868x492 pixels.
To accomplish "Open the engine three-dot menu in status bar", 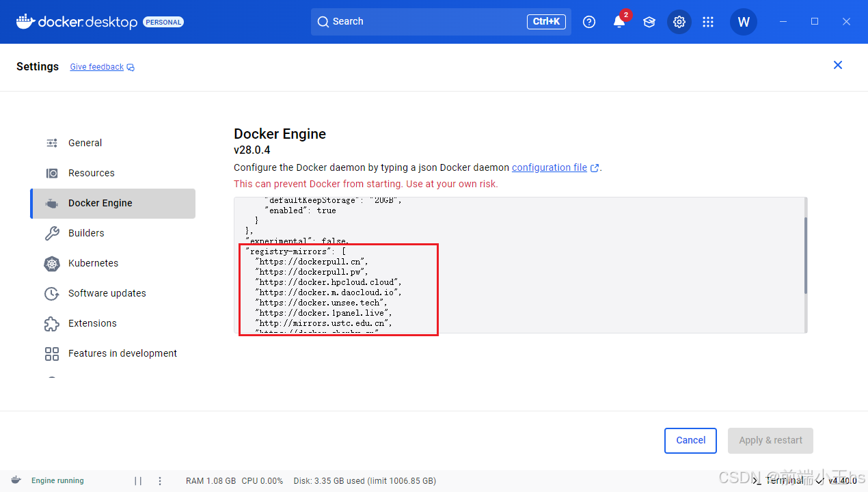I will (160, 481).
